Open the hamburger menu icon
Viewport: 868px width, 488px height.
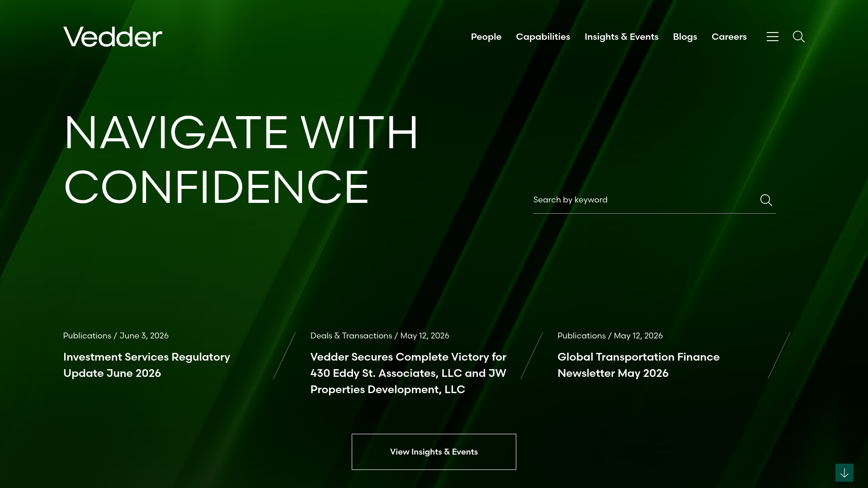point(772,37)
